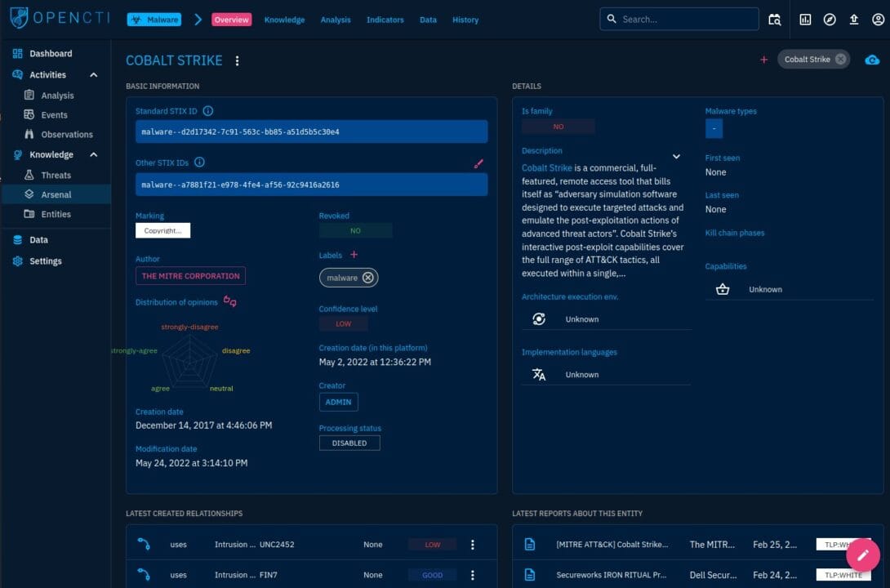
Task: Open the Analysis tab in top bar
Action: (x=336, y=20)
